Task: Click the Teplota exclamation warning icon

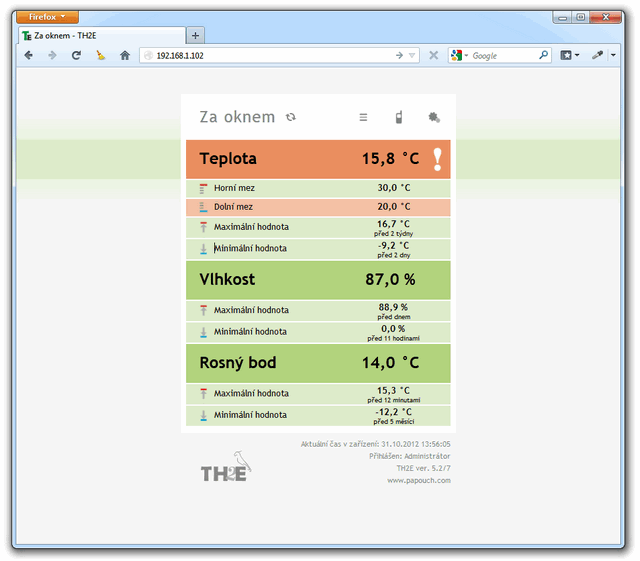Action: [x=437, y=159]
